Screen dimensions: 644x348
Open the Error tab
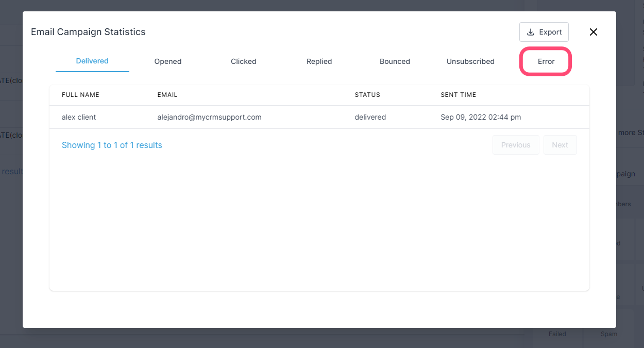(546, 61)
